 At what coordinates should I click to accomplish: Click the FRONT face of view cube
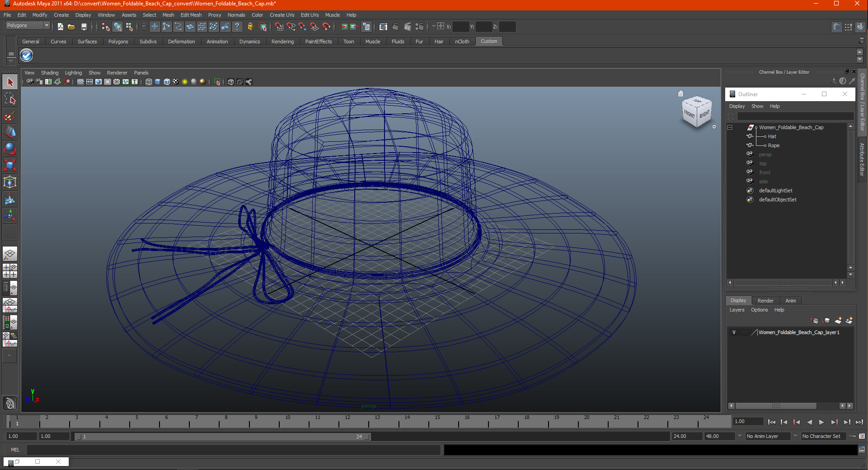tap(690, 115)
